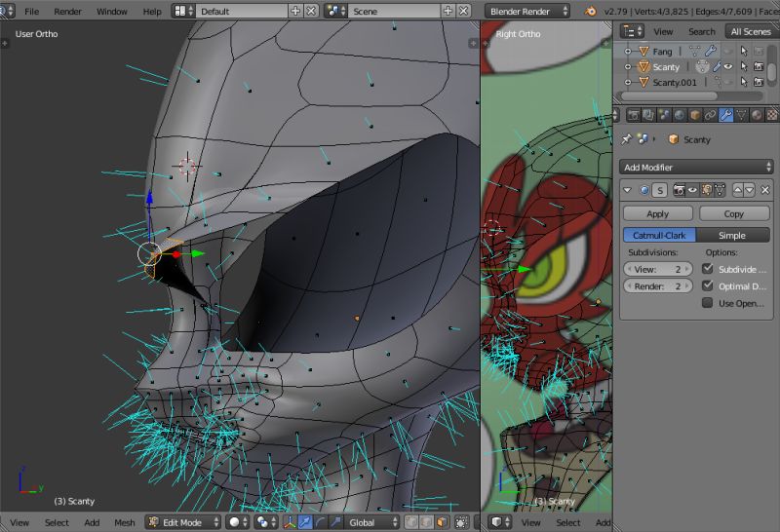Image resolution: width=780 pixels, height=532 pixels.
Task: Adjust the View subdivisions field
Action: (x=657, y=270)
